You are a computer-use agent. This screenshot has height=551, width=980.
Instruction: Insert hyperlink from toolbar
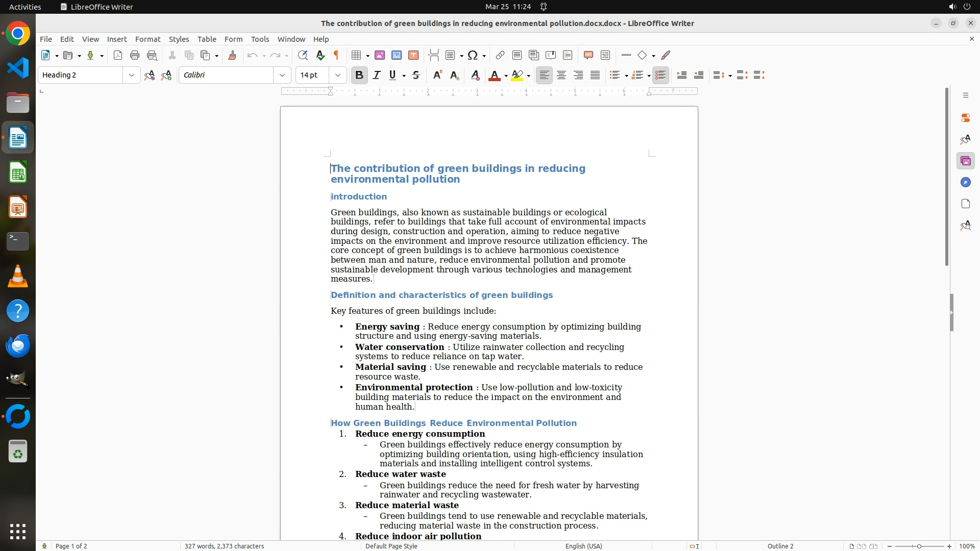[x=500, y=56]
